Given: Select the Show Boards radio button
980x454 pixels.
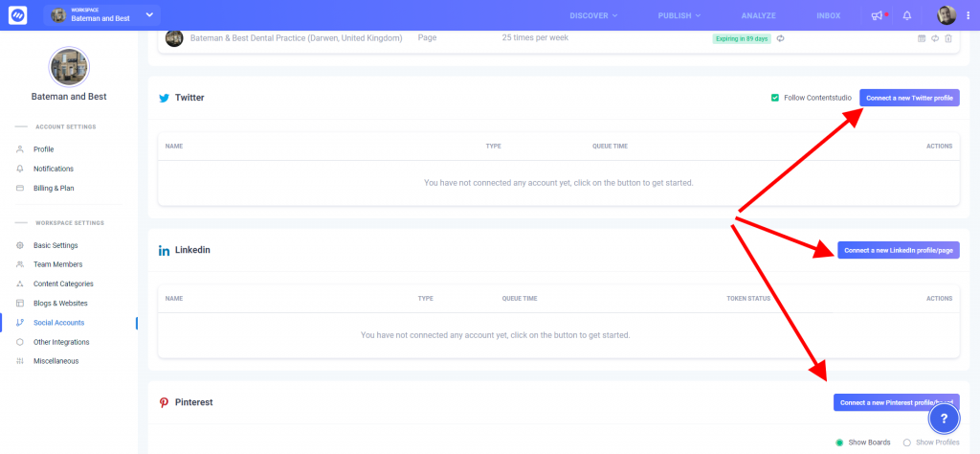Looking at the screenshot, I should (839, 443).
